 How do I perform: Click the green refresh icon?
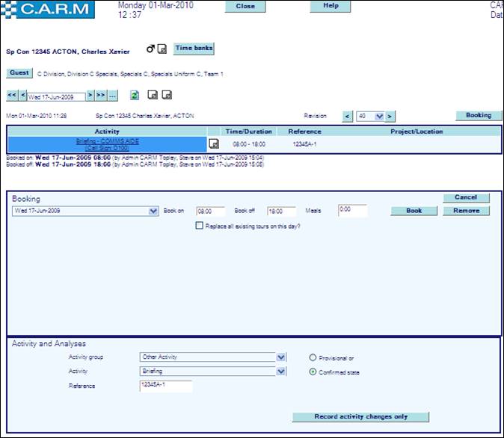pyautogui.click(x=135, y=96)
